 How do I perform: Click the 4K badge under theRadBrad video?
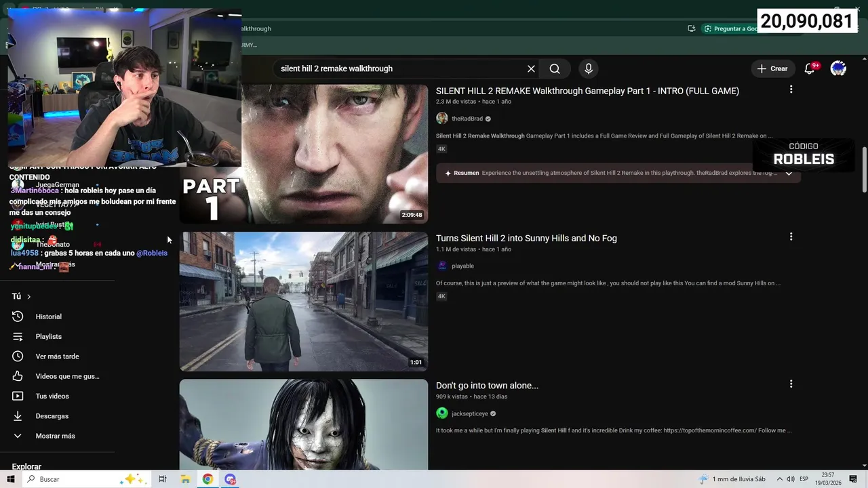click(441, 149)
